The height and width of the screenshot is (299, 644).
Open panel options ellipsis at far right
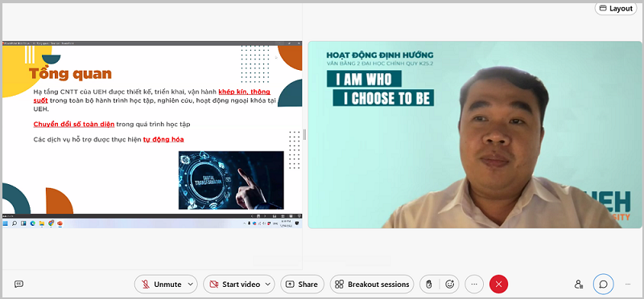coord(628,285)
